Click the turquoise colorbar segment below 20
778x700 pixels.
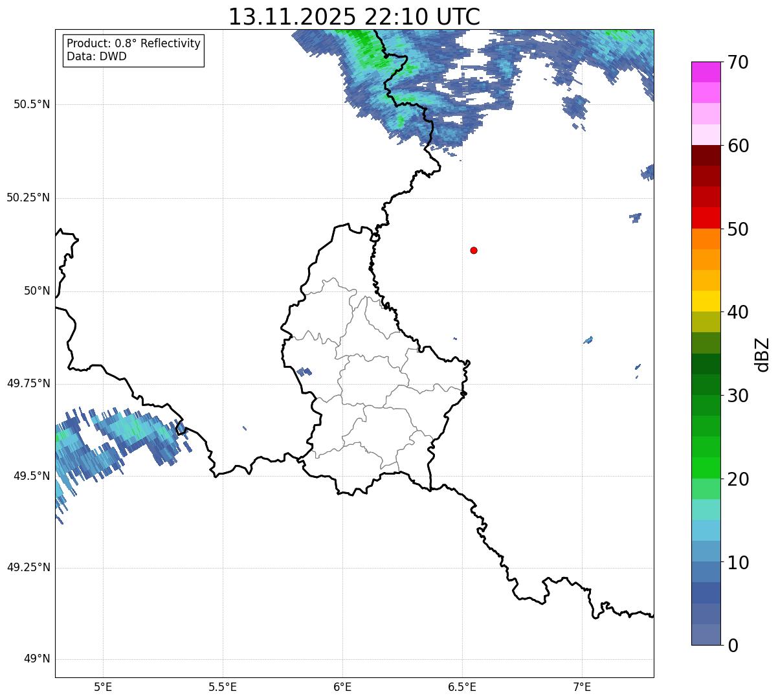[x=706, y=510]
